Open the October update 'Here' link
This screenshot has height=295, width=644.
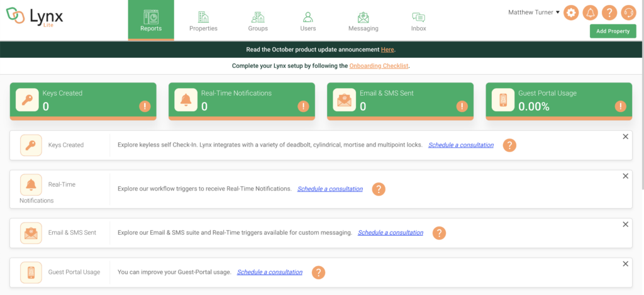(387, 49)
